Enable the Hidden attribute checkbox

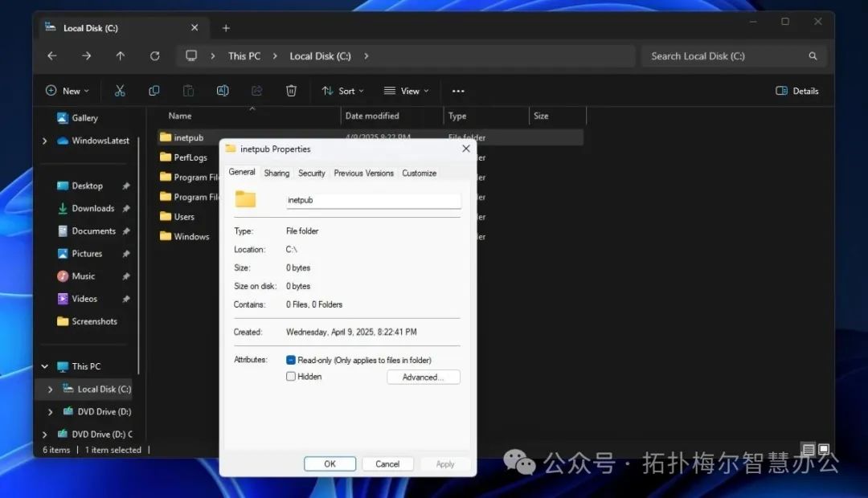291,376
